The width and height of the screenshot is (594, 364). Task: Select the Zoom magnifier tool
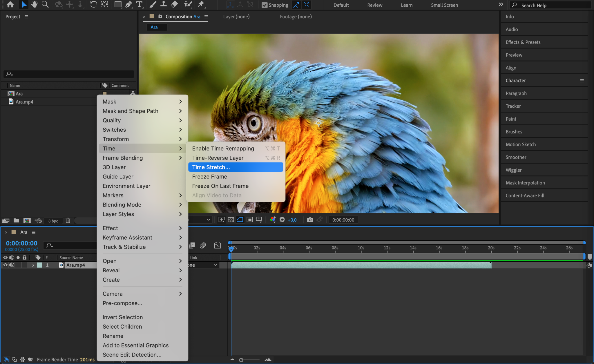click(45, 4)
